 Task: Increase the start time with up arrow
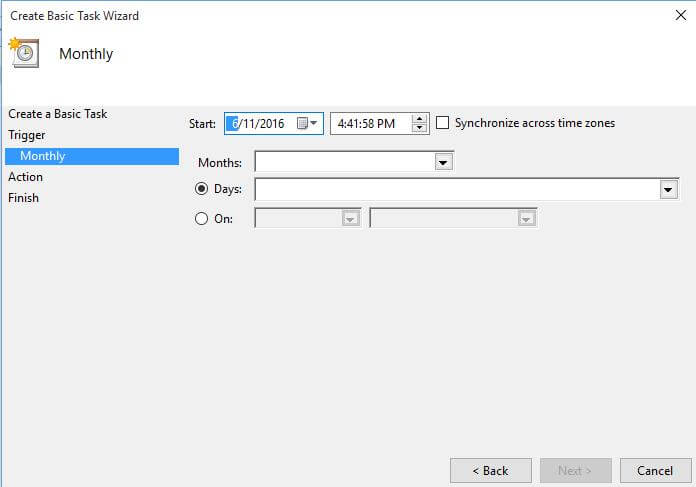coord(419,119)
